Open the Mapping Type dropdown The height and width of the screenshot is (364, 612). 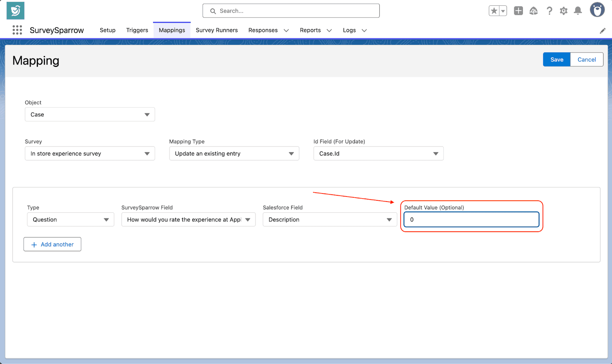coord(234,153)
